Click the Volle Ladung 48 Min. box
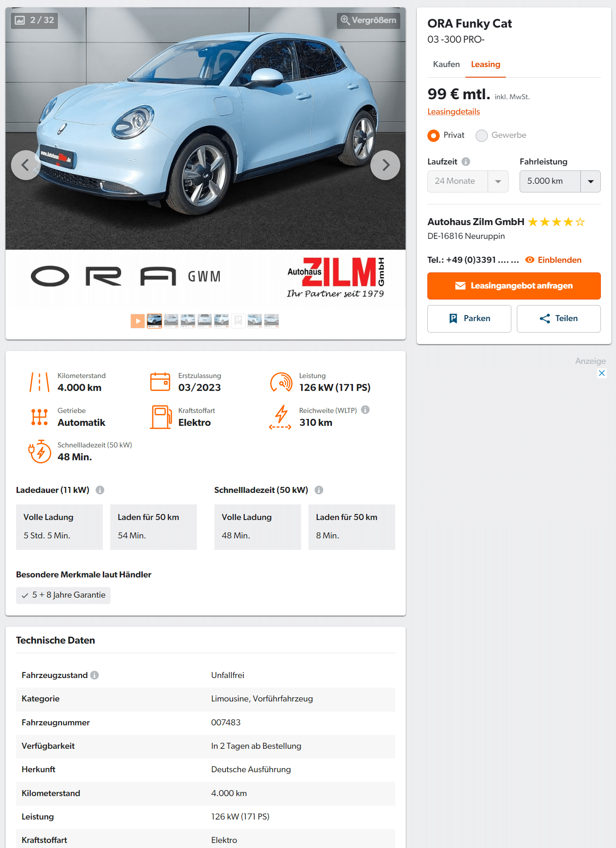 (x=258, y=527)
